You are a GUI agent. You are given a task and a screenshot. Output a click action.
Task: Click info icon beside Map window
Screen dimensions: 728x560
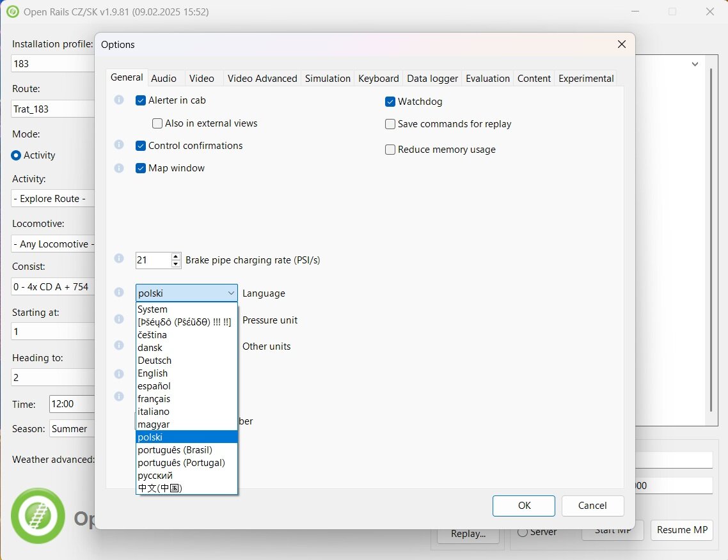[x=119, y=168]
